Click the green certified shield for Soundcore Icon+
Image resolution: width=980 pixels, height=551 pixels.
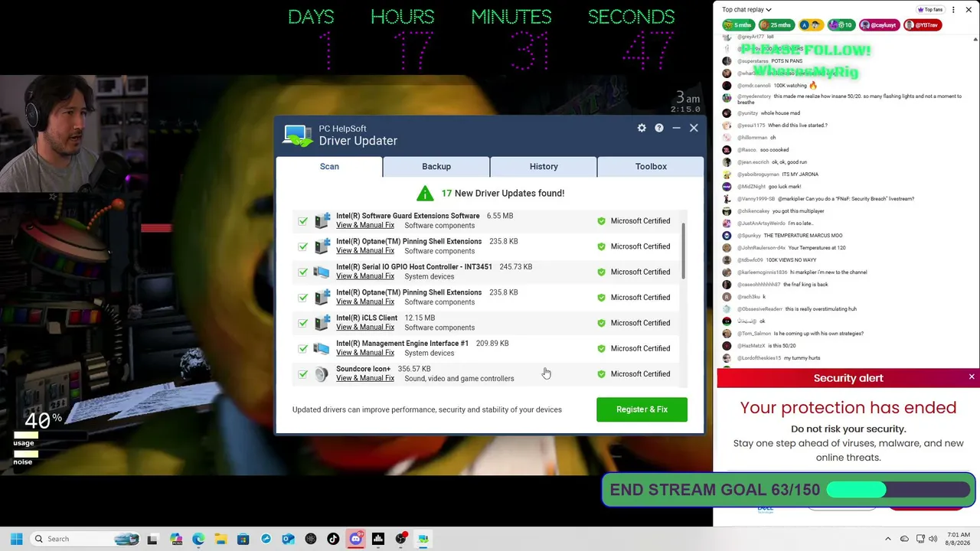click(601, 374)
